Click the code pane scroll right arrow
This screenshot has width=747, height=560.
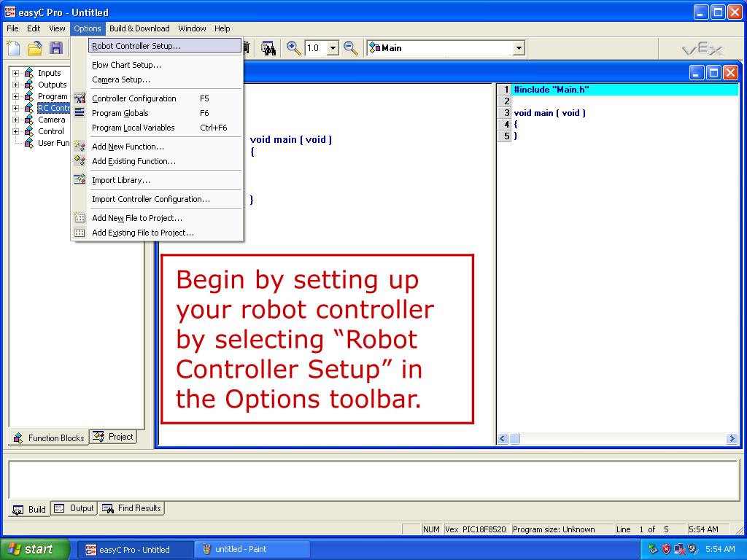(732, 438)
